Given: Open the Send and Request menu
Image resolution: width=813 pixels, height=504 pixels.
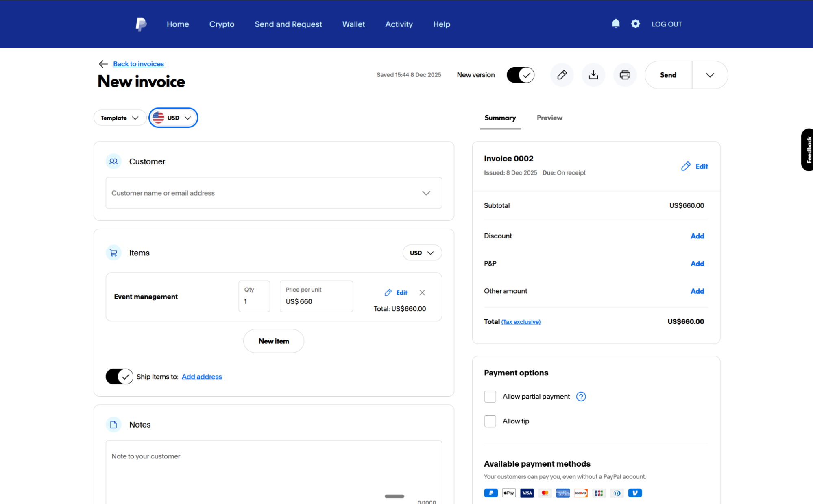Looking at the screenshot, I should 288,24.
